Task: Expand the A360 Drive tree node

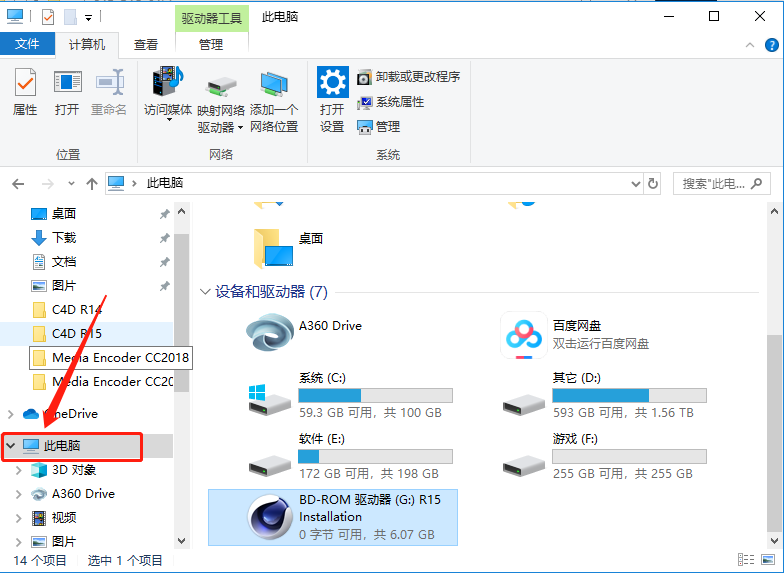Action: coord(18,494)
